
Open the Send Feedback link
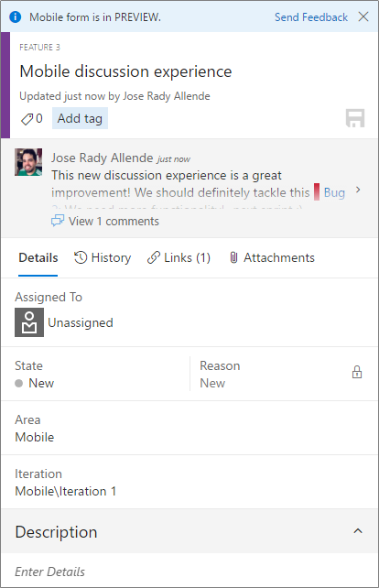pyautogui.click(x=310, y=17)
